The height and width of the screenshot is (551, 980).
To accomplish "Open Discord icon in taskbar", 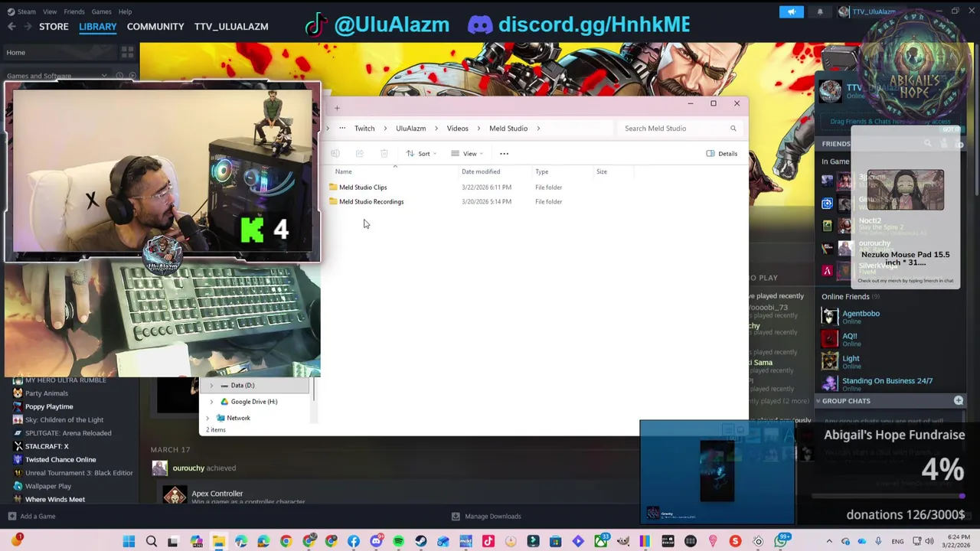I will click(x=376, y=542).
